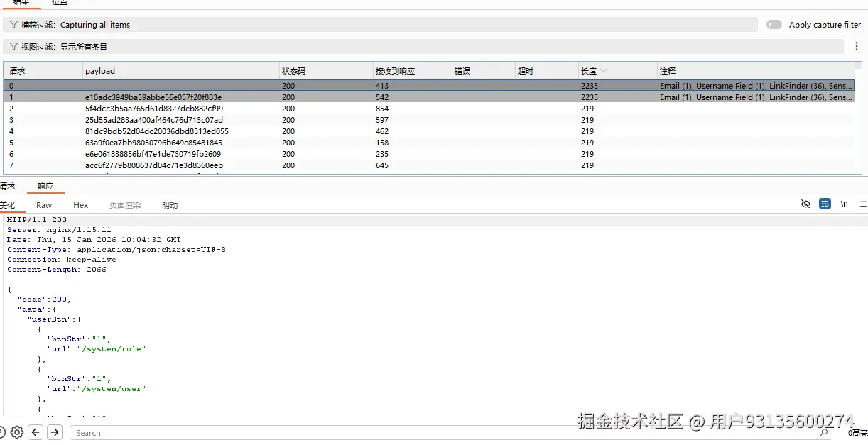Toggle the \n show line breaks button
The width and height of the screenshot is (868, 445).
click(844, 204)
